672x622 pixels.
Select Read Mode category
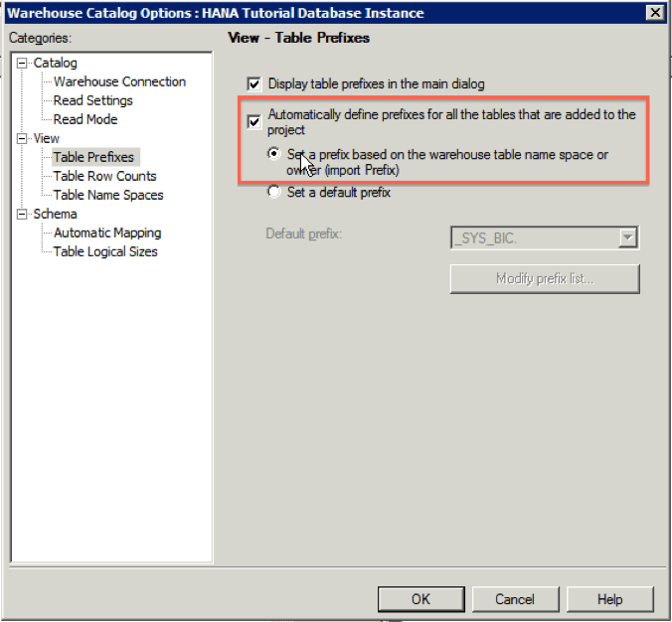pos(85,119)
